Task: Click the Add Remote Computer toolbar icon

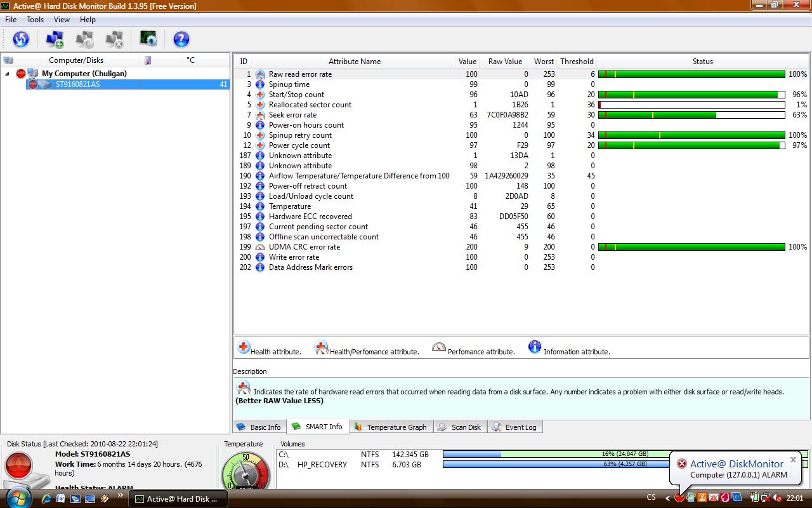Action: (x=55, y=39)
